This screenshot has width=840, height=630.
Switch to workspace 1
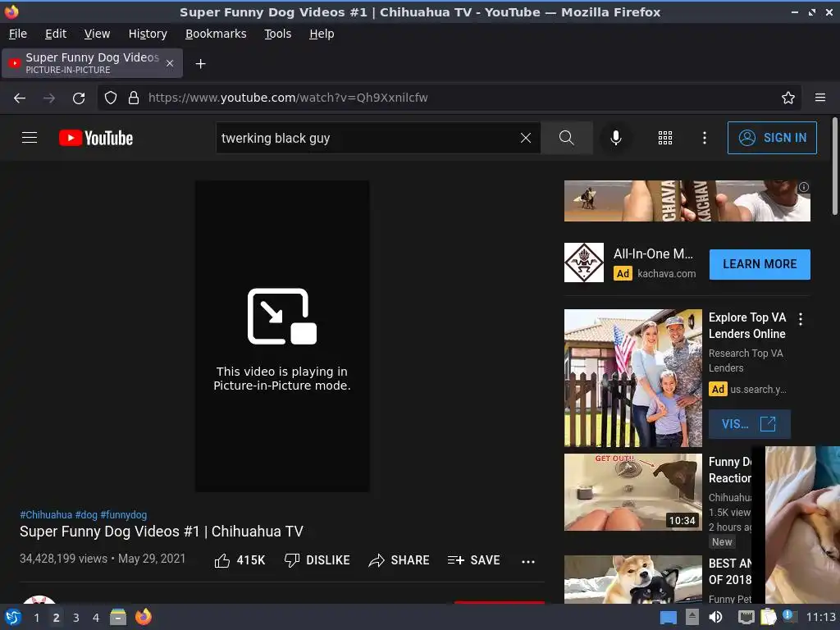coord(36,618)
